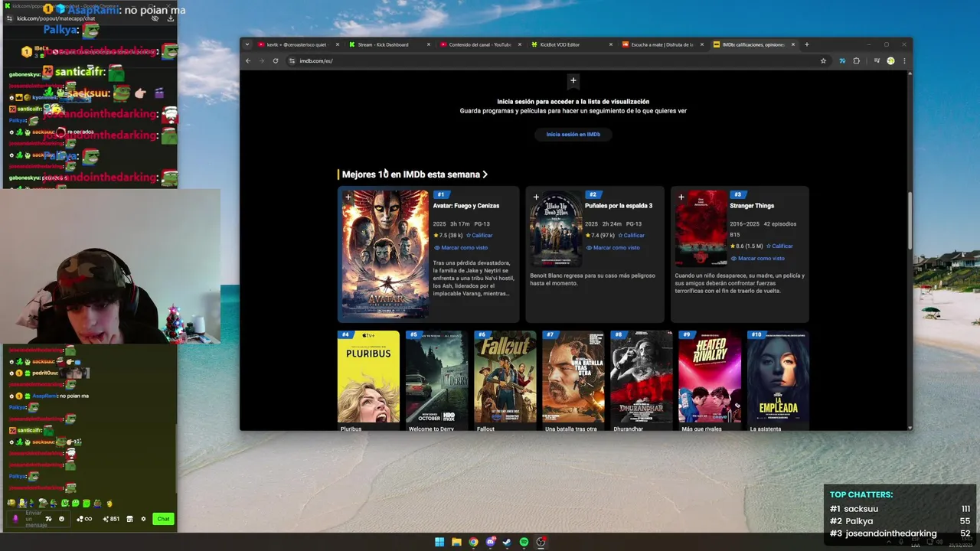Open the Welcome to Derry poster ranked #5
This screenshot has width=980, height=551.
[x=436, y=377]
